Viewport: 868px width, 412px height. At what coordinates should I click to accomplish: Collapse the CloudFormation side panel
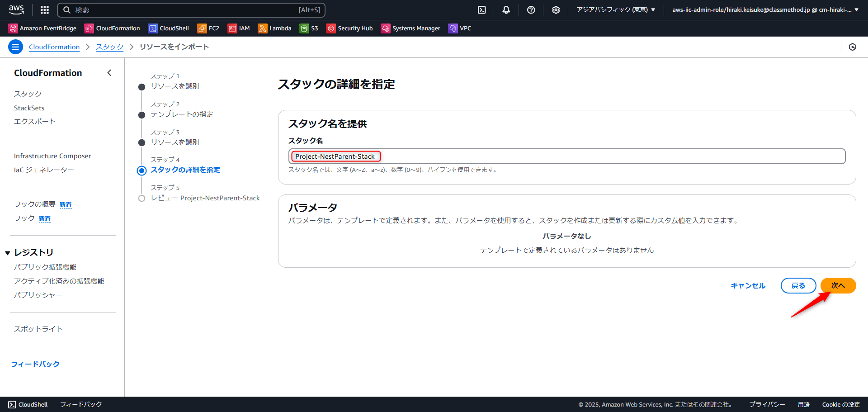(x=109, y=73)
